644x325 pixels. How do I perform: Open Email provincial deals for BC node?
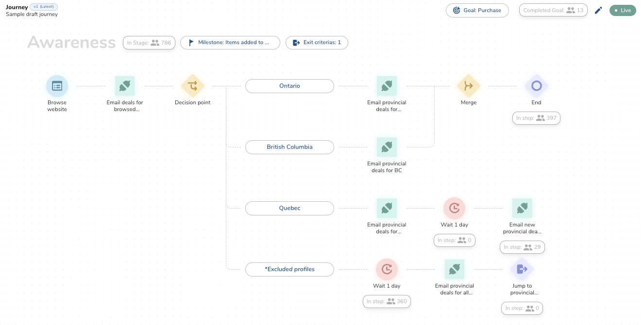[387, 147]
